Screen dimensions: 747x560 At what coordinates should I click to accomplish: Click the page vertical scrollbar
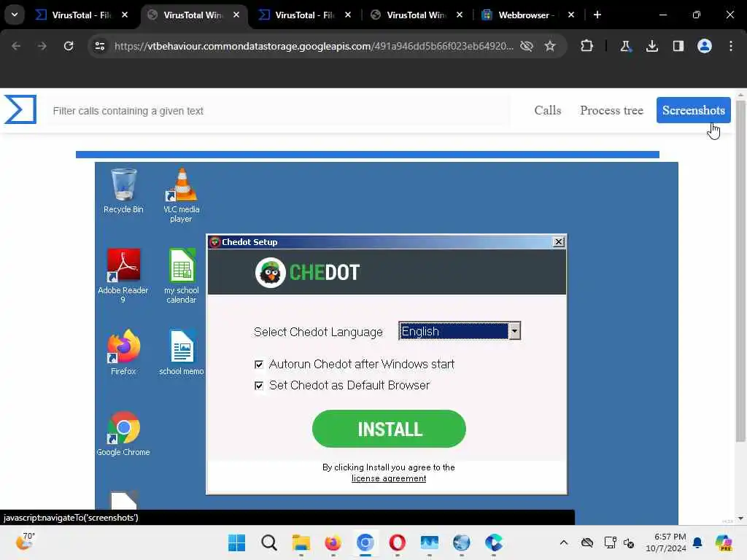tap(740, 271)
